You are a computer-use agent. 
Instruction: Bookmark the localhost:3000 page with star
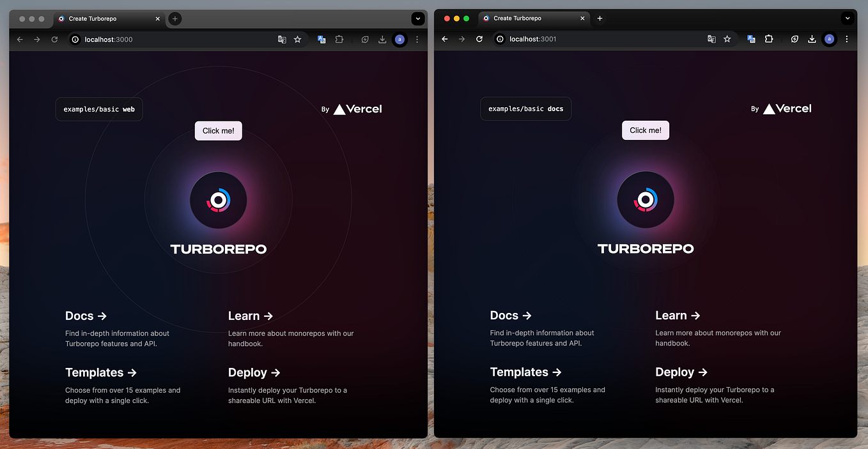point(297,40)
